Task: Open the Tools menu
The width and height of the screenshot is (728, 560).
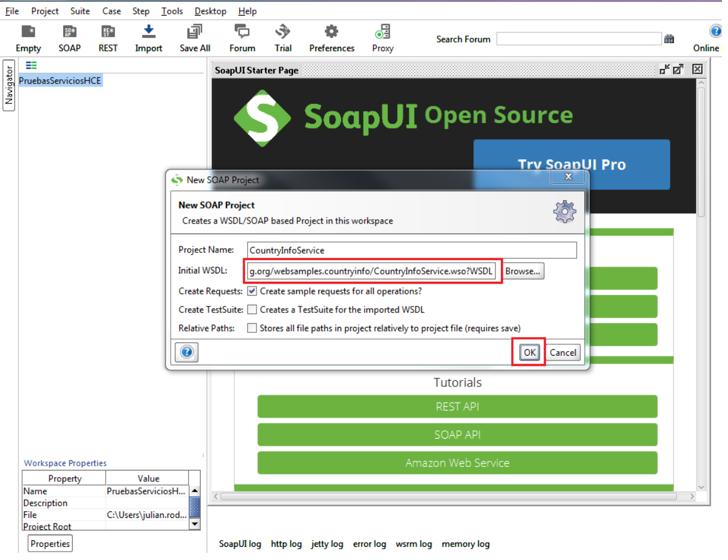Action: (x=172, y=11)
